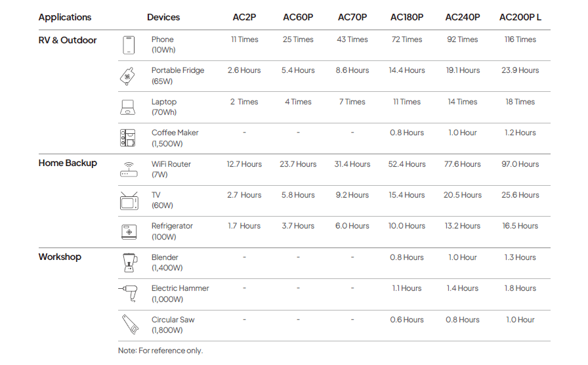Select the AC200P L column header
This screenshot has height=365, width=588.
tap(520, 17)
